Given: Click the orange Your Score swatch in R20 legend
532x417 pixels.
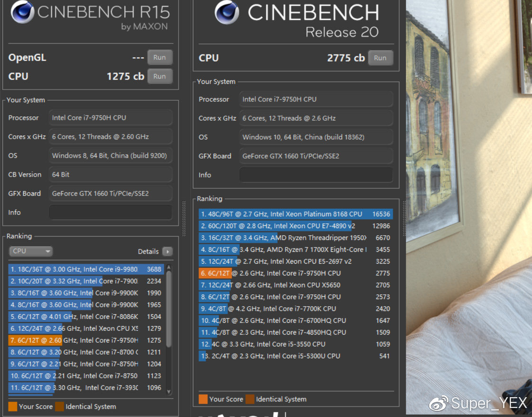Looking at the screenshot, I should click(x=203, y=399).
